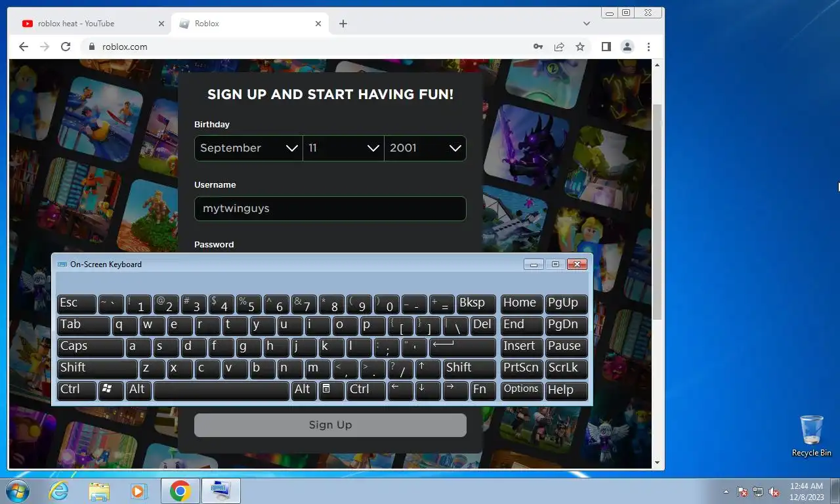
Task: Toggle the right Alt key
Action: tap(304, 390)
